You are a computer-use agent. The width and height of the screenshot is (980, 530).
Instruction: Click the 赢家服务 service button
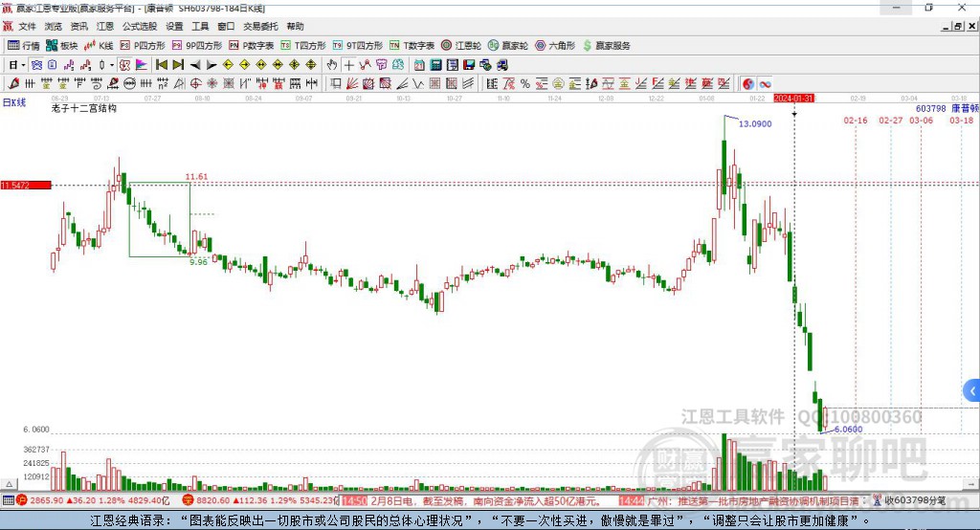click(607, 45)
